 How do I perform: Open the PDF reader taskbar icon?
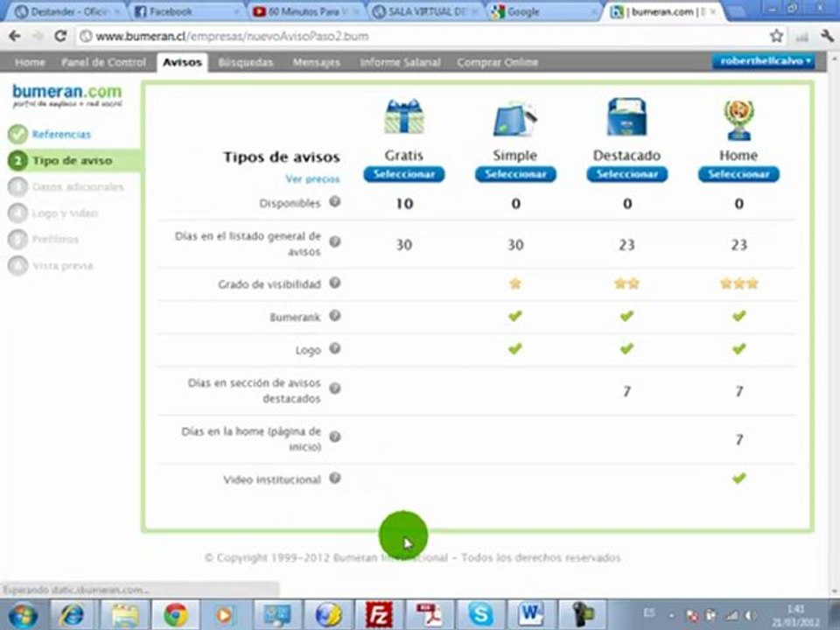430,615
